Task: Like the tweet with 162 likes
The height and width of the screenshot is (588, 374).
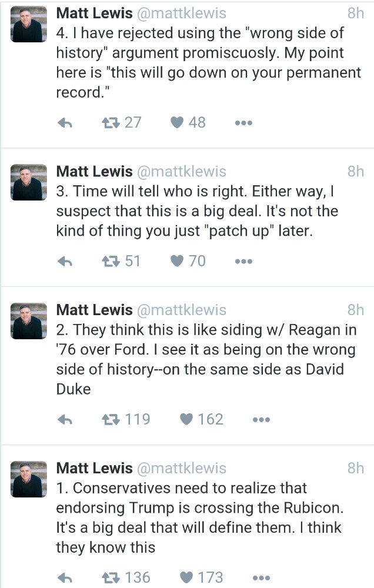Action: click(186, 419)
